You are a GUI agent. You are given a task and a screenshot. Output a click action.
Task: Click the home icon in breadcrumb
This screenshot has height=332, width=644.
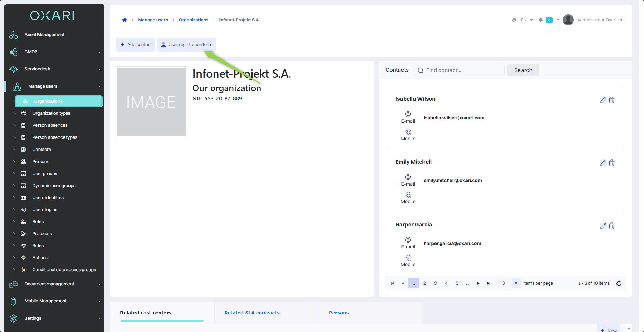(x=125, y=20)
